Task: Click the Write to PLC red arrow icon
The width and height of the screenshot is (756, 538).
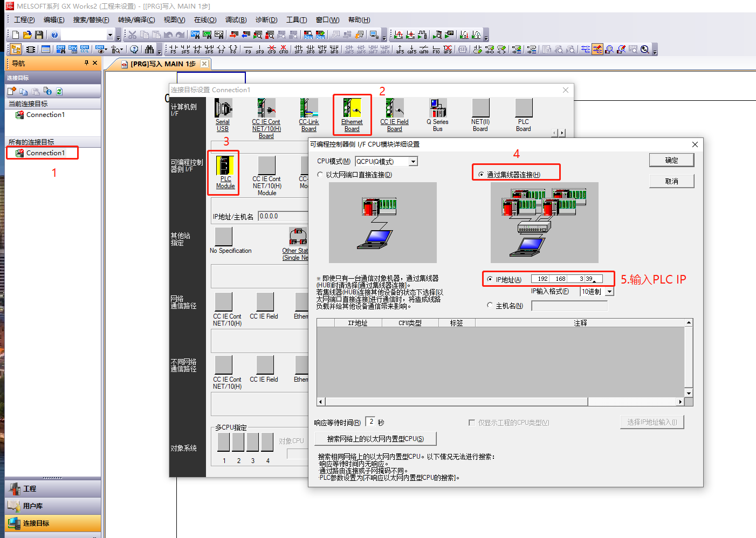Action: click(x=234, y=35)
